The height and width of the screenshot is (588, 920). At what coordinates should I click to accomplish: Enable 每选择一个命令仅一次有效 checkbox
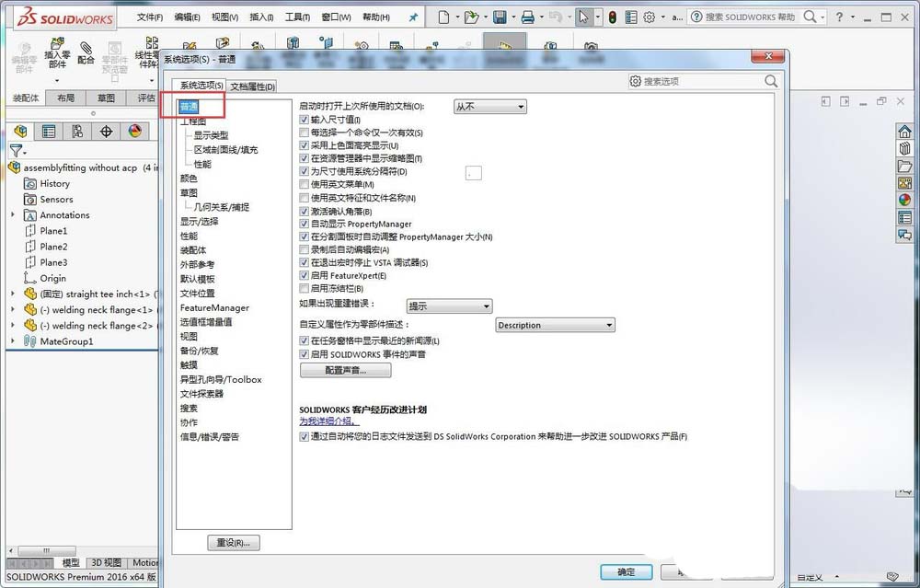tap(304, 133)
